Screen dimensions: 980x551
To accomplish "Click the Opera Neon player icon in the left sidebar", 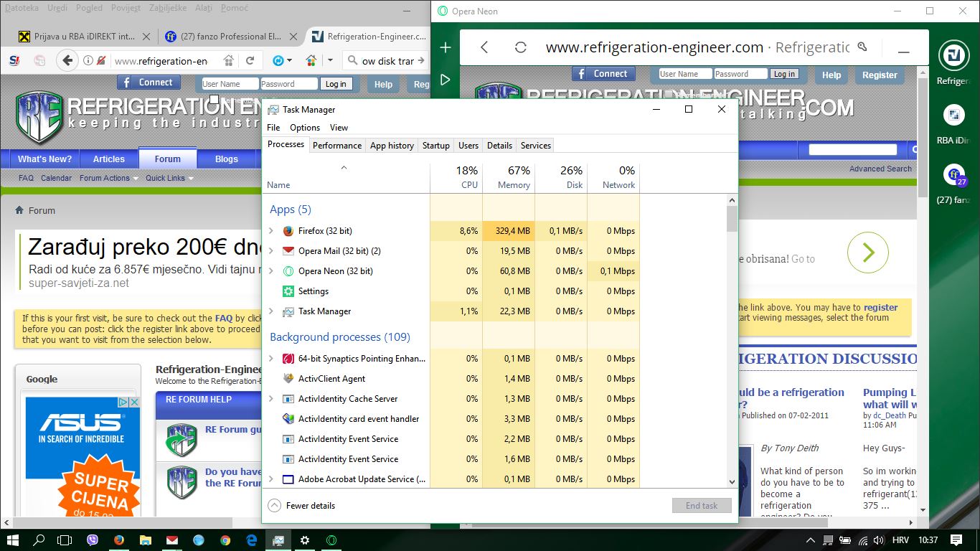I will 446,80.
